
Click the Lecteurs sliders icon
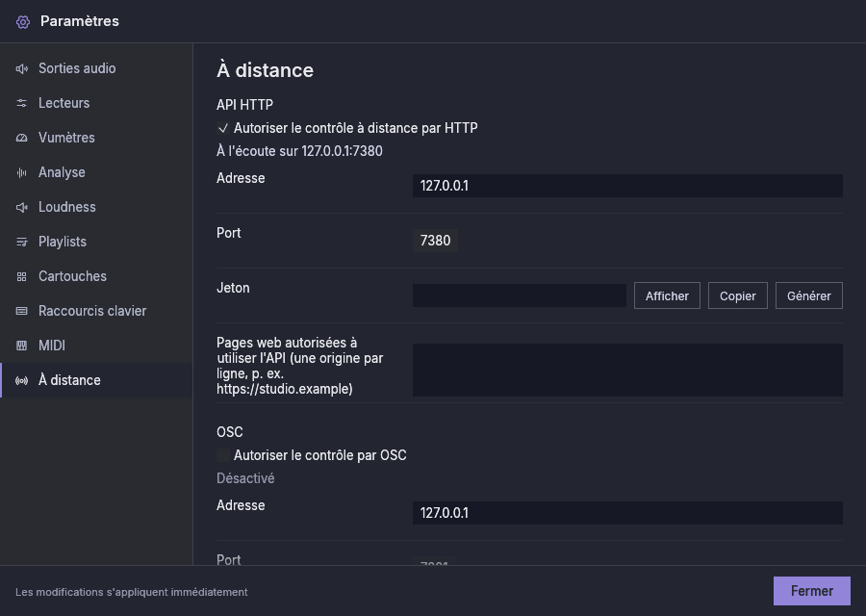coord(21,103)
